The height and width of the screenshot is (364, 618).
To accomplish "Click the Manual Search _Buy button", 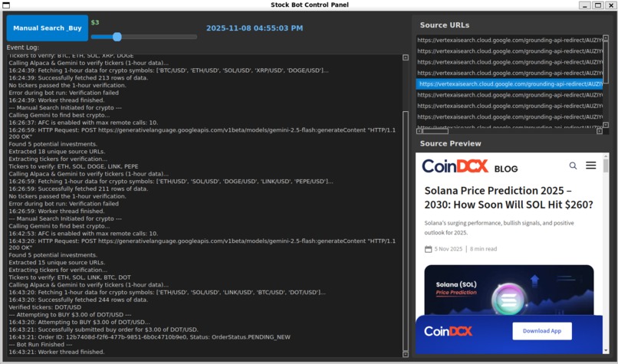I will click(48, 28).
